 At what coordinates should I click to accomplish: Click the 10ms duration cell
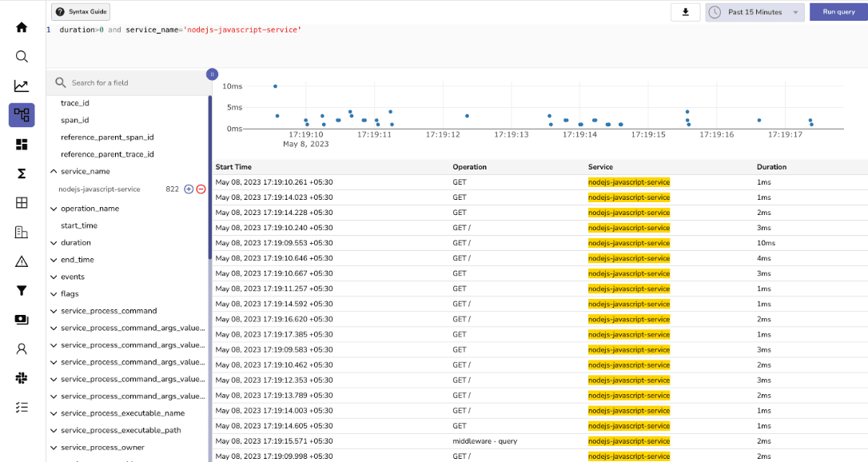tap(766, 243)
